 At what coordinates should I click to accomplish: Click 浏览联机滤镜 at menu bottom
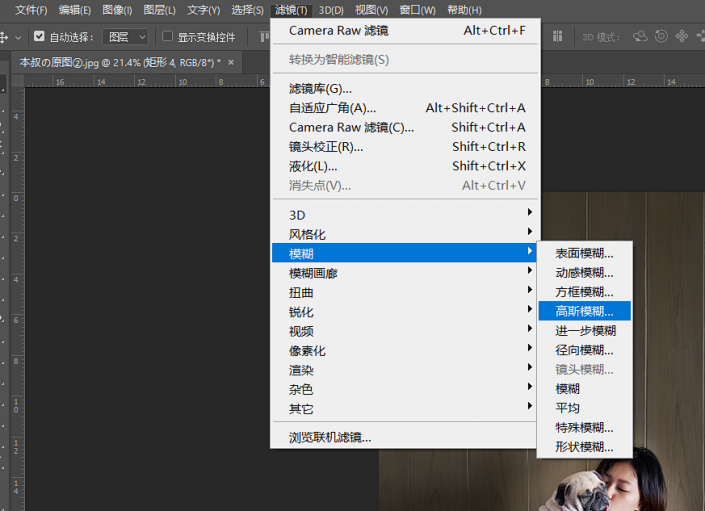(330, 437)
